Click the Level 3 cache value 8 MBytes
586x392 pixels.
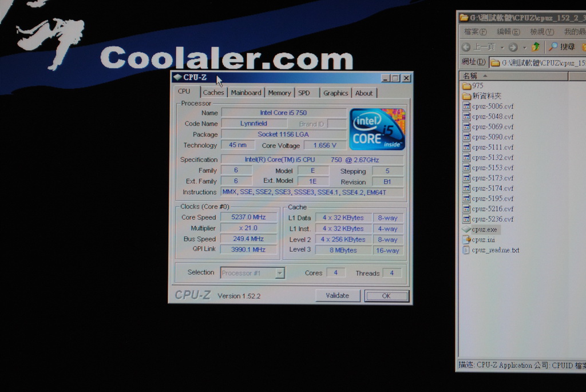(343, 251)
